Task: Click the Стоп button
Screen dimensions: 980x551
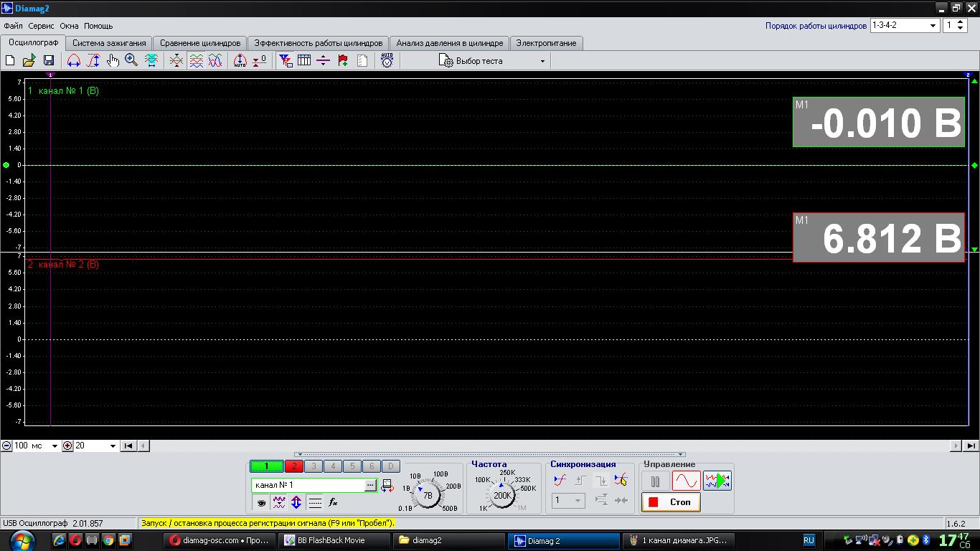Action: [x=671, y=502]
